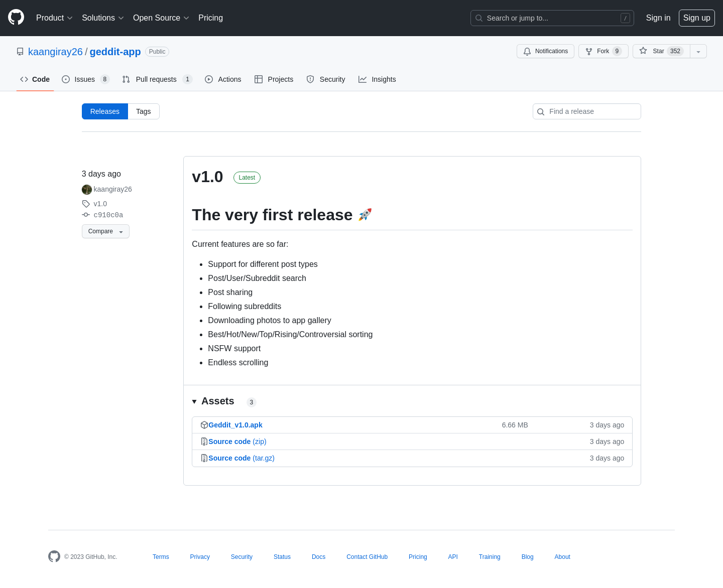Open the star lists dropdown arrow
This screenshot has height=588, width=723.
pos(698,52)
